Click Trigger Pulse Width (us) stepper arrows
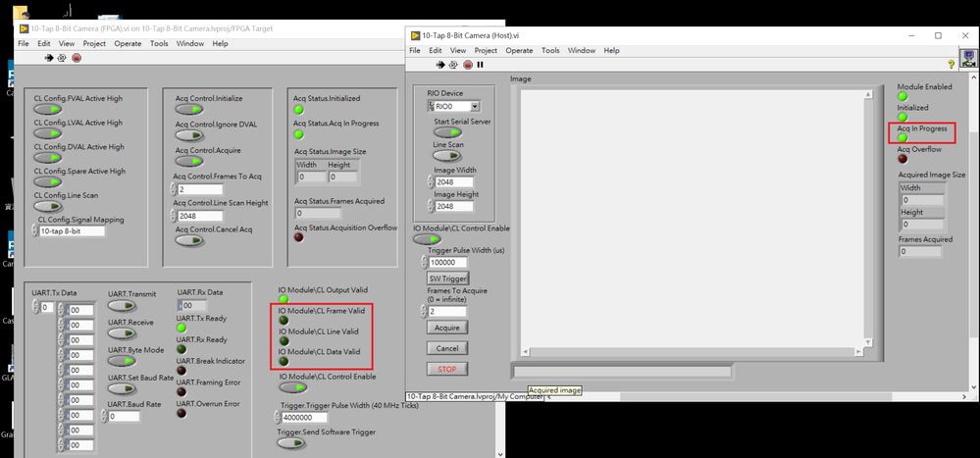The height and width of the screenshot is (458, 980). pyautogui.click(x=425, y=263)
